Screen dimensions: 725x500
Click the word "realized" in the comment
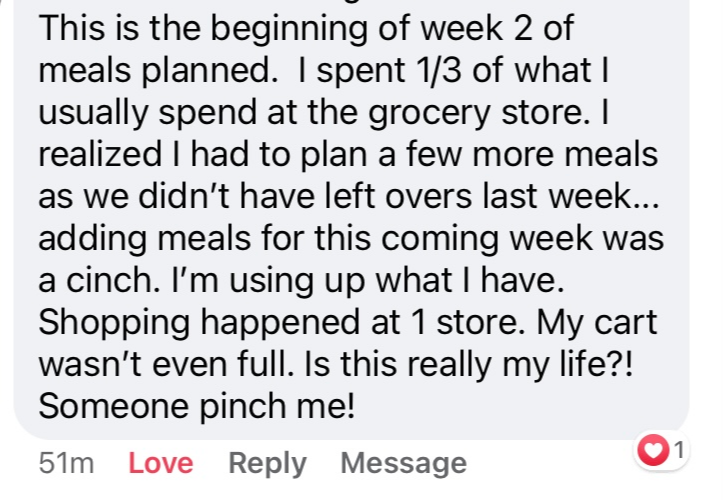pos(100,154)
